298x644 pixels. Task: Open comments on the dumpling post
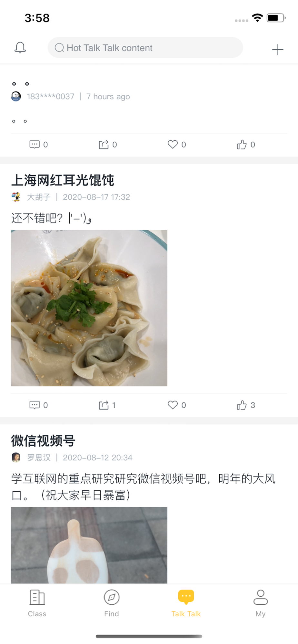[38, 405]
